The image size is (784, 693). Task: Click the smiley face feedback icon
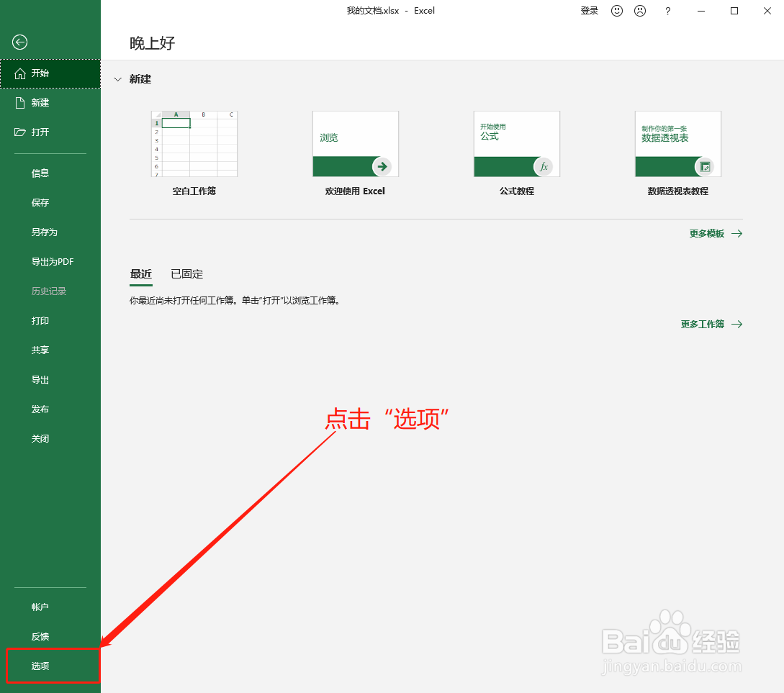pos(617,11)
